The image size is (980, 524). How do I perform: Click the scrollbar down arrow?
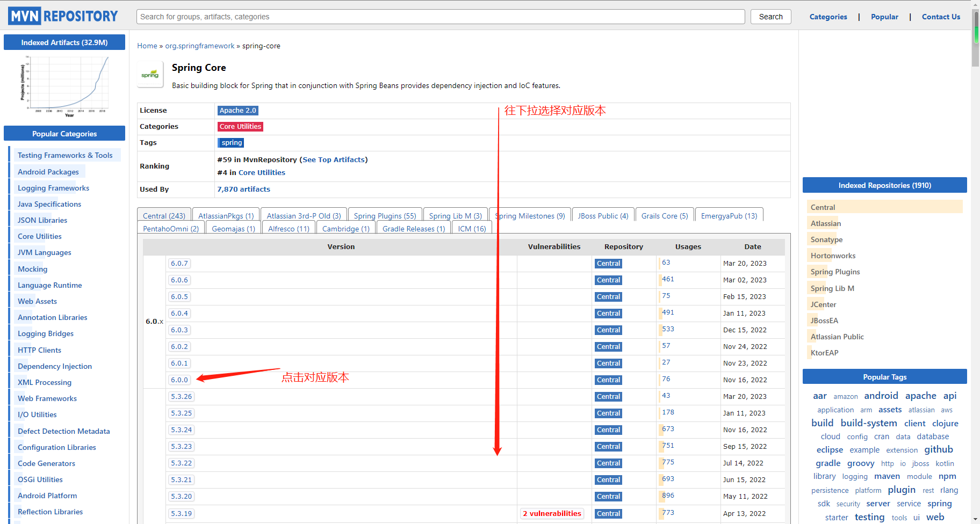coord(976,519)
